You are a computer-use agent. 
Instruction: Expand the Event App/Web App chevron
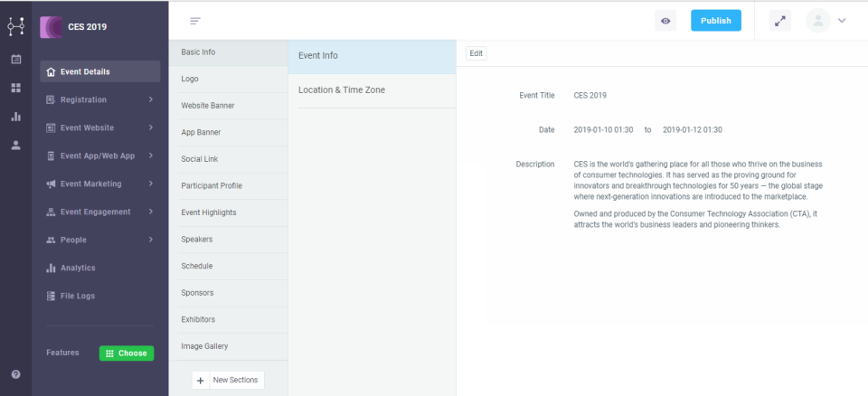(x=151, y=156)
